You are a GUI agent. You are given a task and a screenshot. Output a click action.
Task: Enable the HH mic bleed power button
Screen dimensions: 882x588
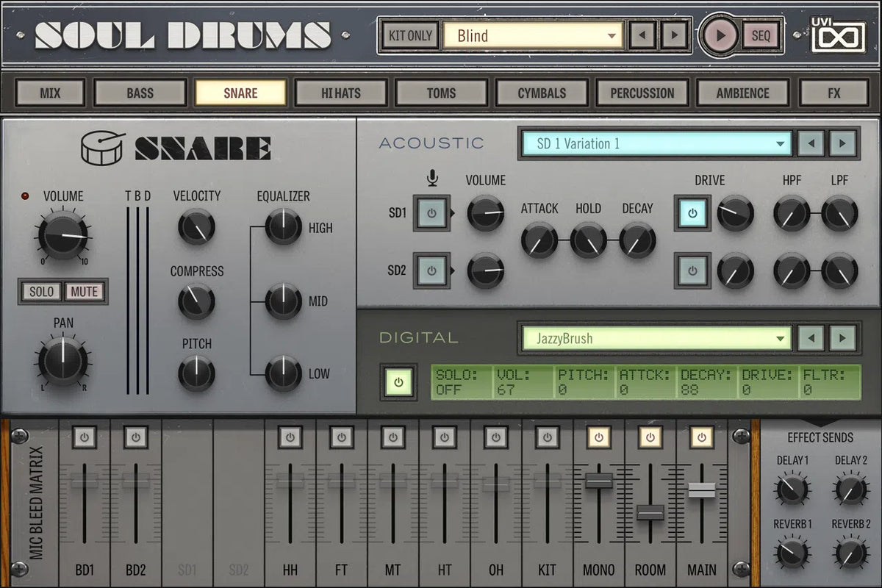(290, 437)
